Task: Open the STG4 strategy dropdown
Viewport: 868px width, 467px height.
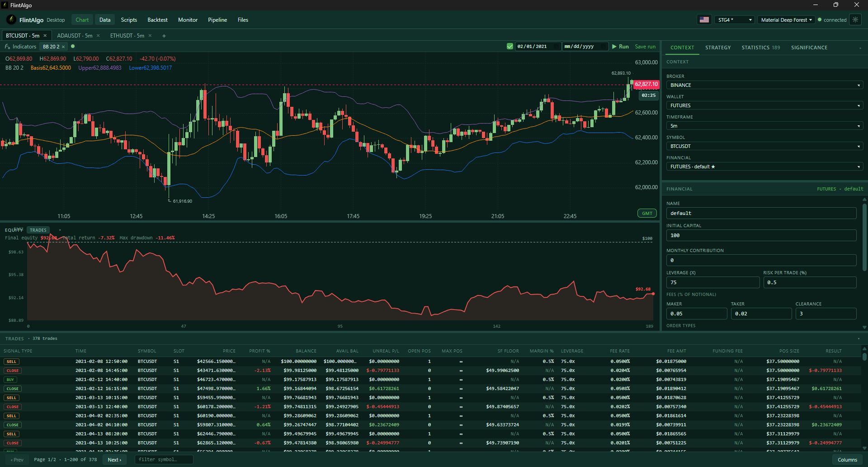Action: pyautogui.click(x=735, y=20)
